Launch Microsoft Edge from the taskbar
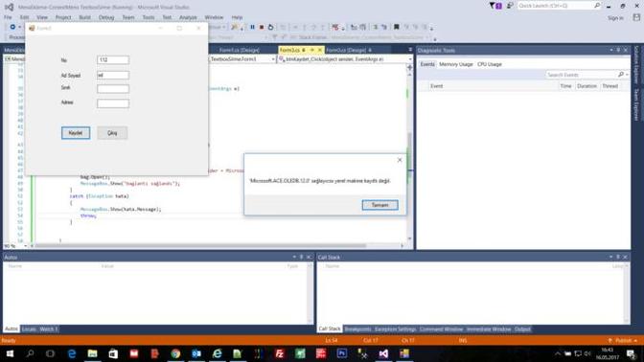This screenshot has height=362, width=644. (72, 353)
